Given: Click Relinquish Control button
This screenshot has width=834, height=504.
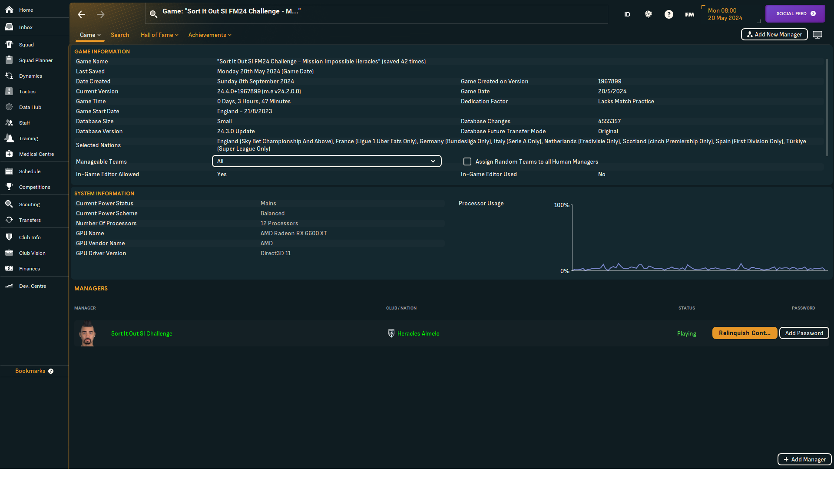Looking at the screenshot, I should (x=745, y=333).
